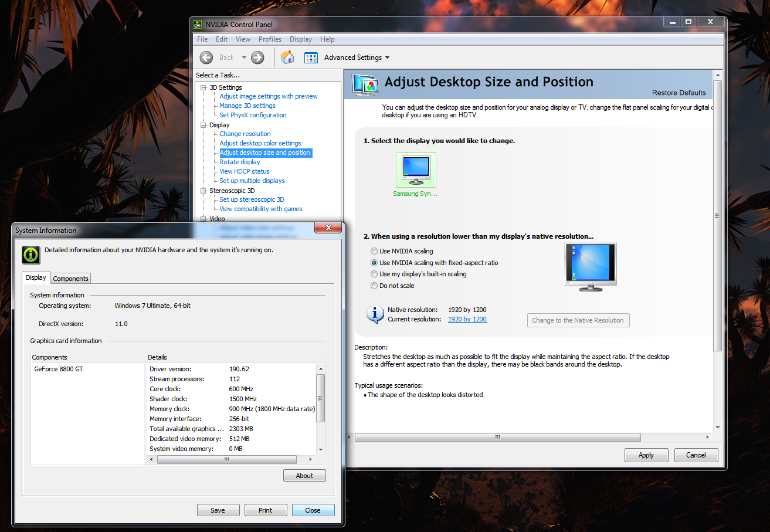The image size is (770, 532).
Task: Click the Back arrow navigation icon
Action: [x=206, y=57]
